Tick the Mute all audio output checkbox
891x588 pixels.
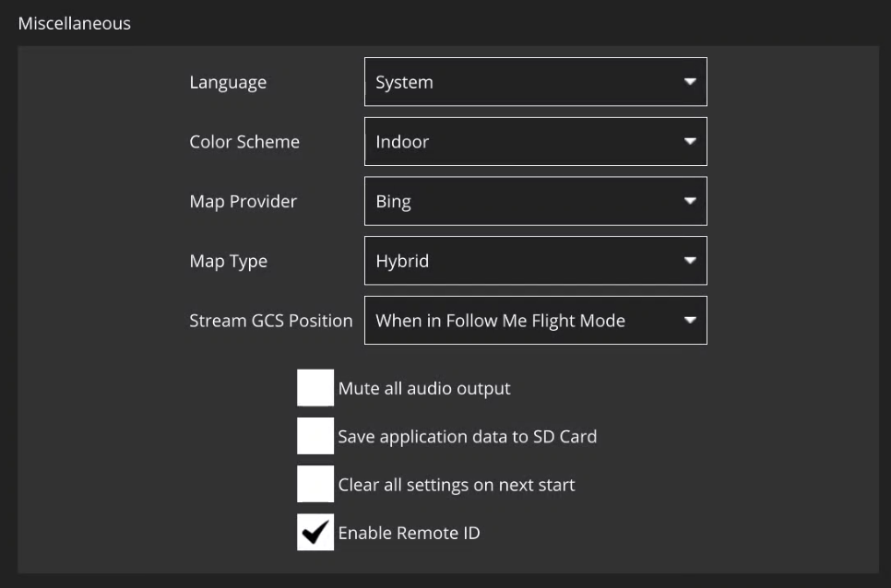click(315, 388)
